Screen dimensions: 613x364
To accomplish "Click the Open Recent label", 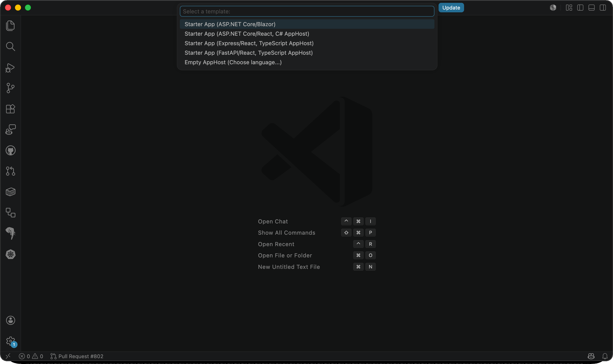I will point(276,244).
